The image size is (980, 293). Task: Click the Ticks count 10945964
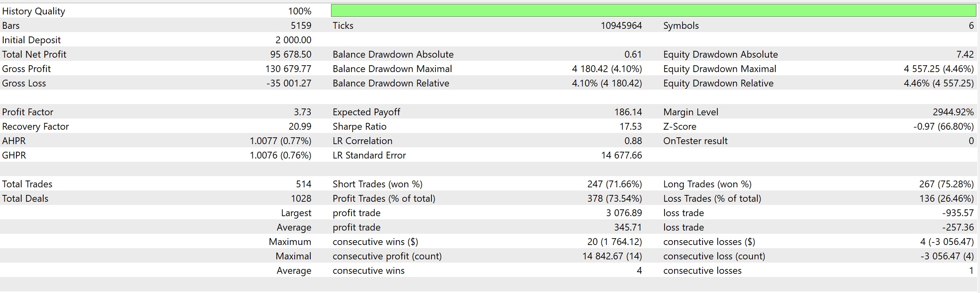[x=621, y=26]
